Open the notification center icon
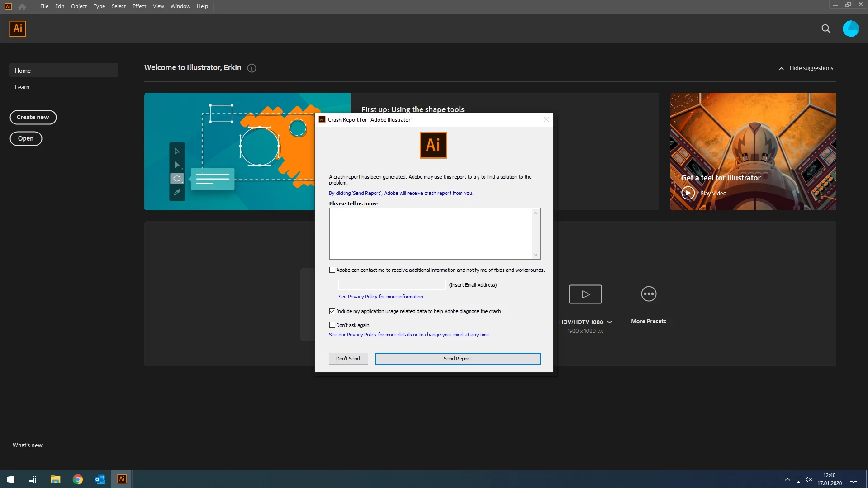Image resolution: width=868 pixels, height=488 pixels. tap(854, 479)
